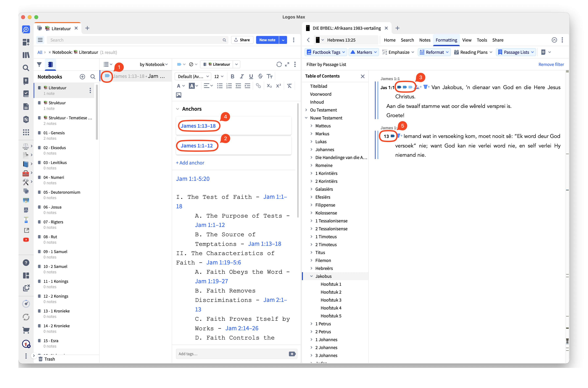Screen dimensions: 588x388
Task: Open the Library icon in left sidebar
Action: [x=26, y=55]
